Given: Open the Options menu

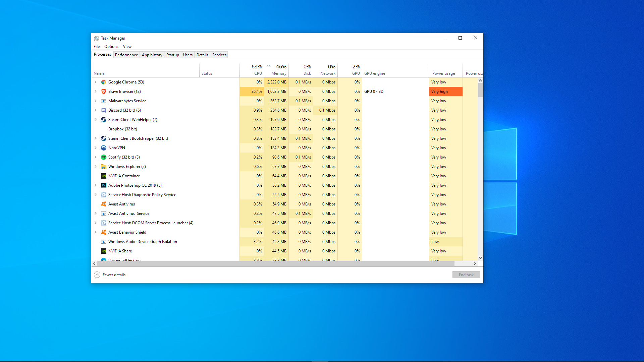Looking at the screenshot, I should click(111, 47).
